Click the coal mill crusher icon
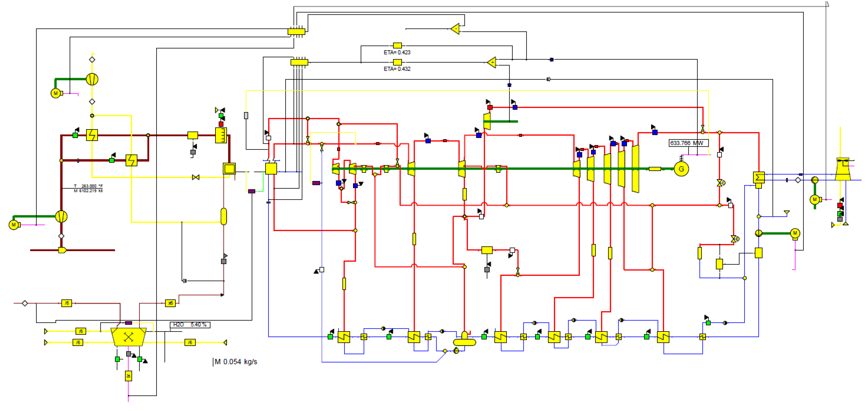This screenshot has height=411, width=868. pos(128,337)
